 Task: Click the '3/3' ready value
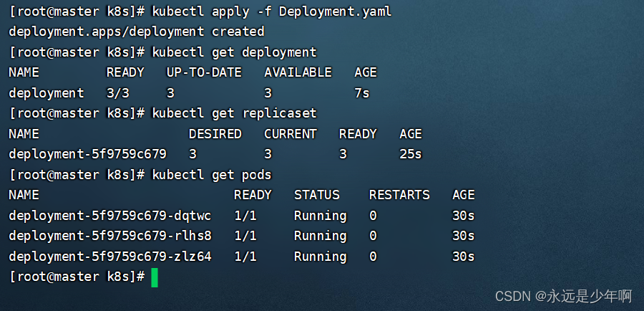[x=118, y=93]
